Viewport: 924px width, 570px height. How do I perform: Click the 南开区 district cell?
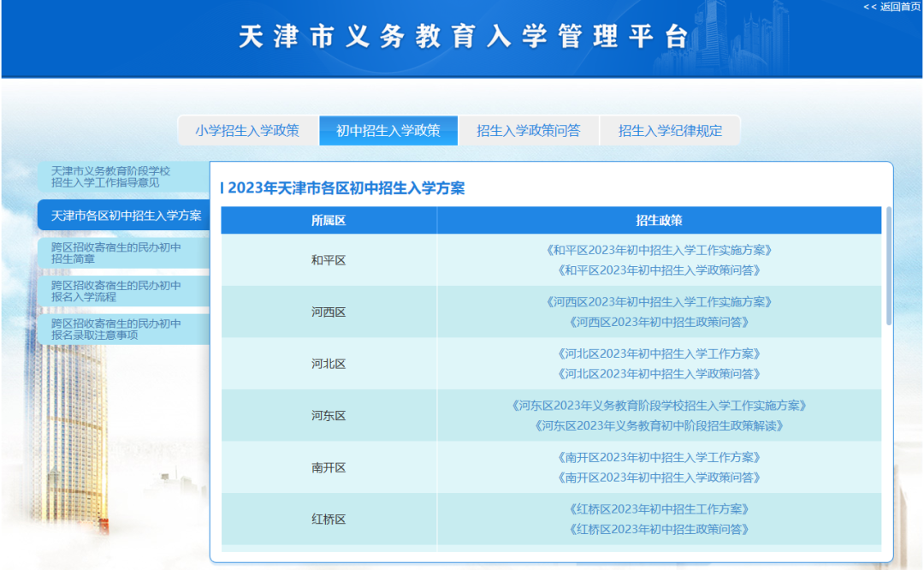coord(329,467)
